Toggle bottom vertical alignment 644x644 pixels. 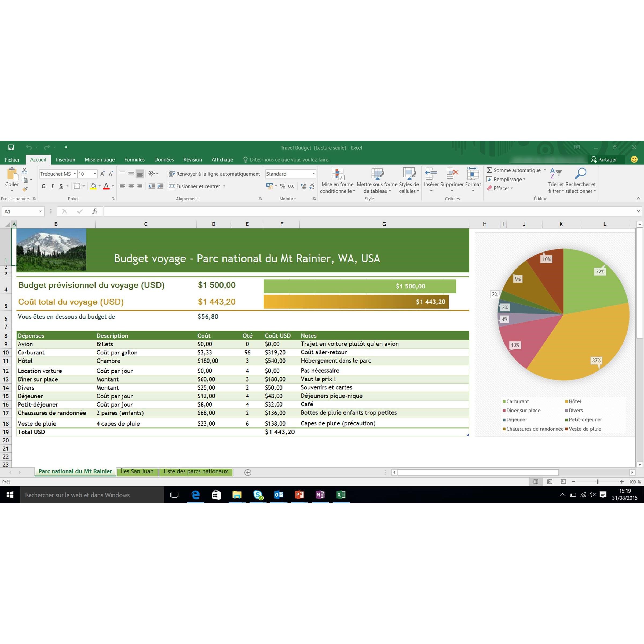140,174
